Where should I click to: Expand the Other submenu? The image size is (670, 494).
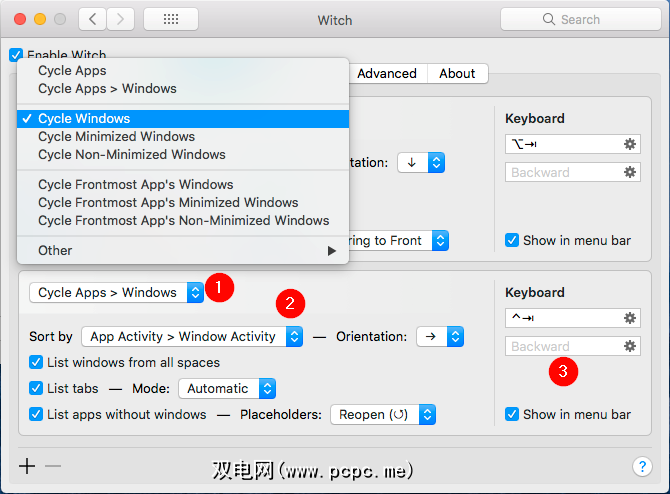(183, 250)
